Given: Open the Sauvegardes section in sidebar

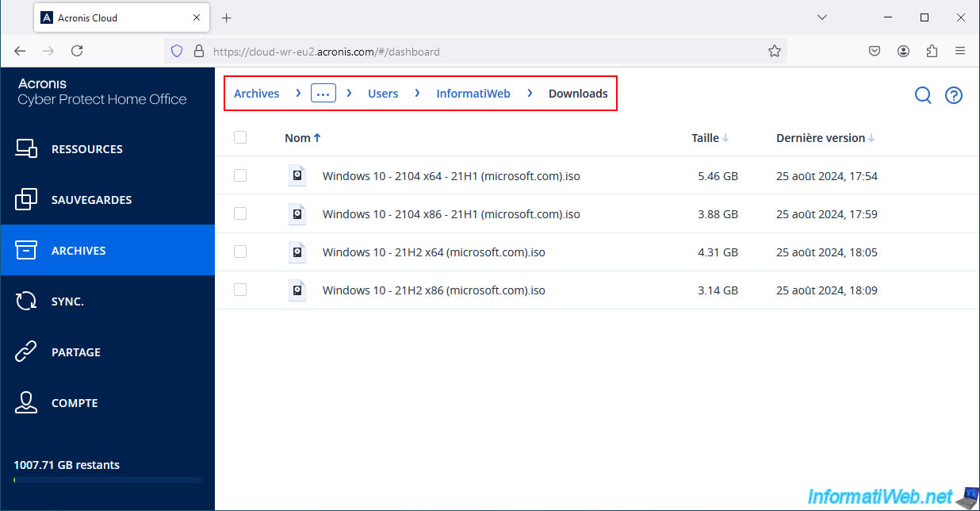Looking at the screenshot, I should 91,200.
